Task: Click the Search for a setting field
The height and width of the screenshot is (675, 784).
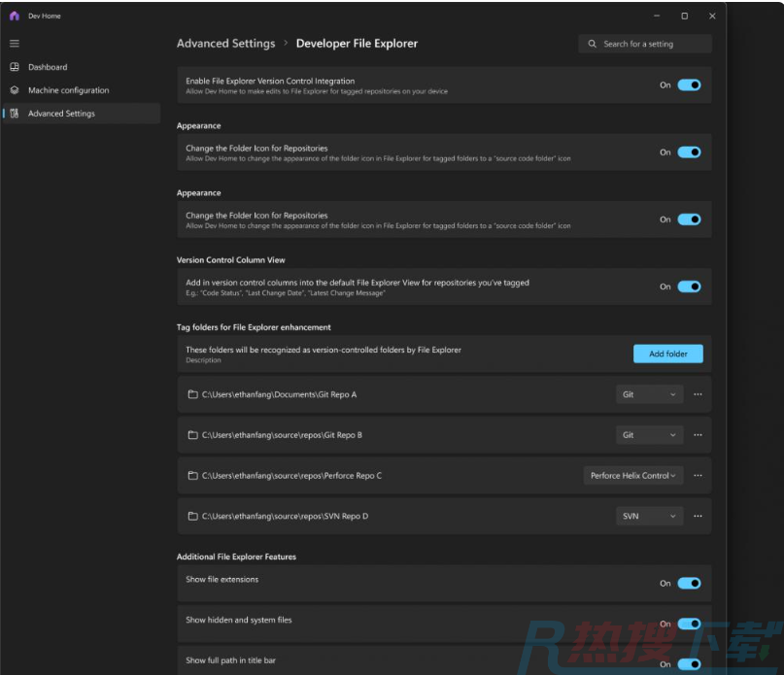Action: (x=645, y=44)
